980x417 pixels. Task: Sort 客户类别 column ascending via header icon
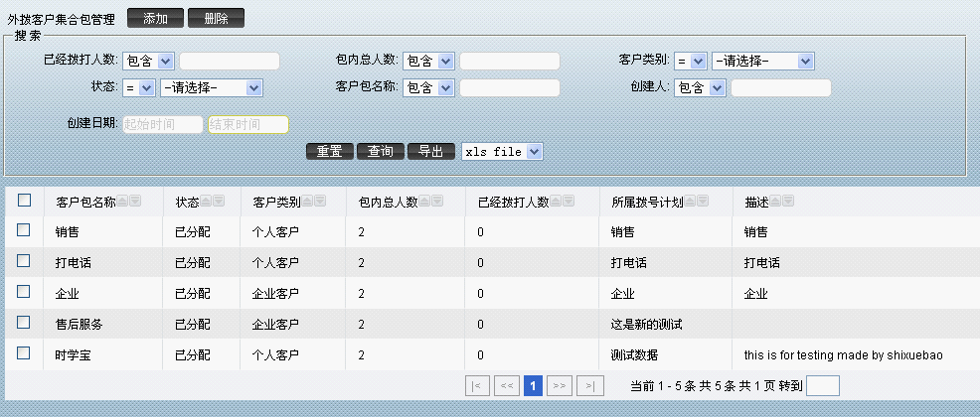click(308, 201)
